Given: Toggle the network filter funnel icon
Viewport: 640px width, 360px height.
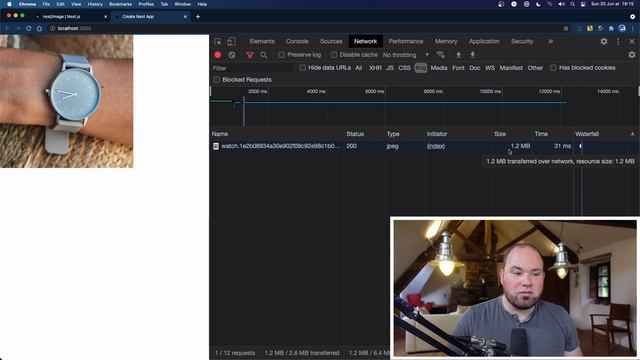Looking at the screenshot, I should point(250,55).
